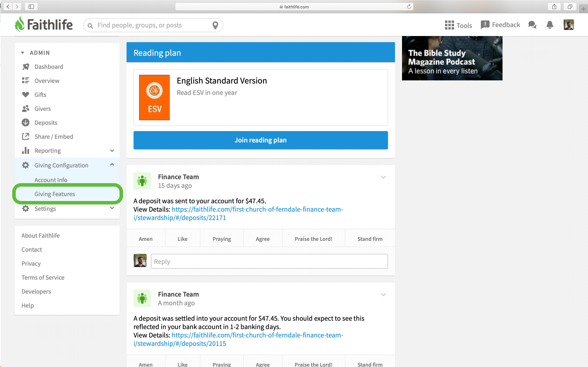Click Join reading plan button
Image resolution: width=588 pixels, height=367 pixels.
[x=261, y=140]
